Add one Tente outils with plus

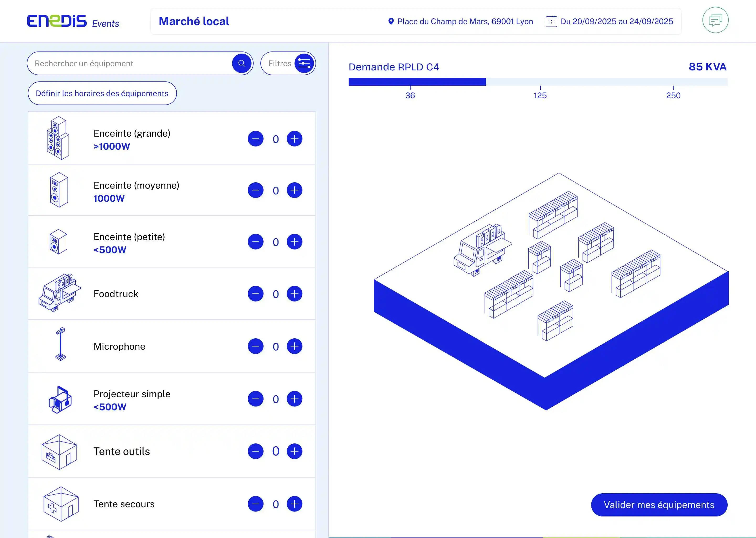[294, 451]
